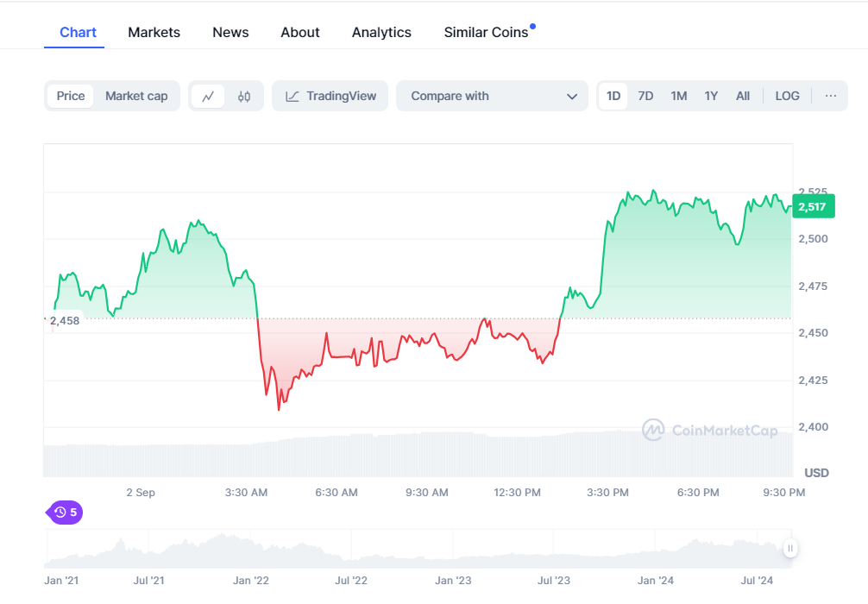
Task: Select the 7D time range
Action: (645, 96)
